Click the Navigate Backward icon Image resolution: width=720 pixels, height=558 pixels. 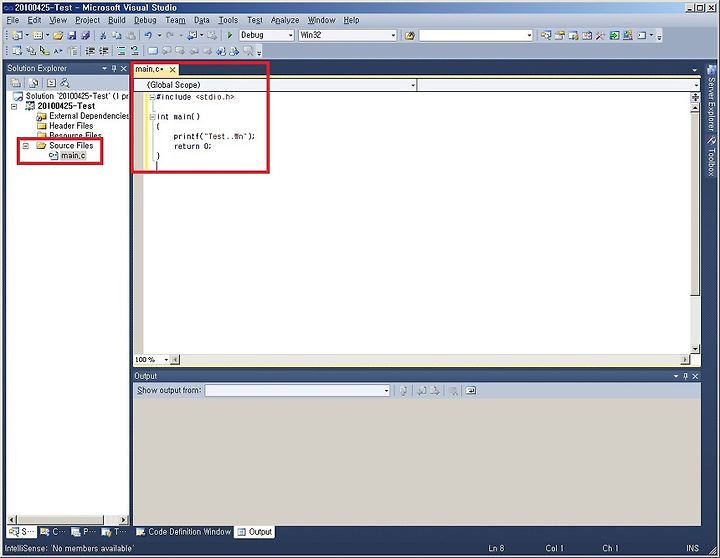click(192, 35)
